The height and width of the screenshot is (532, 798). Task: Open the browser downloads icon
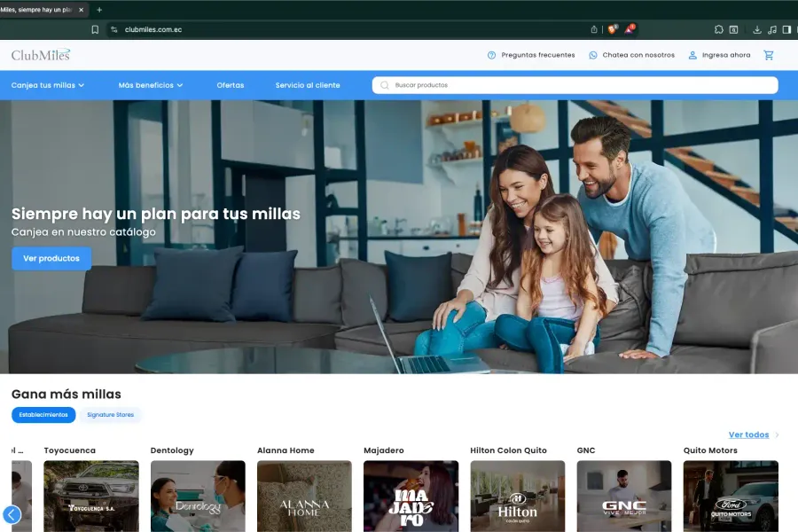[756, 29]
